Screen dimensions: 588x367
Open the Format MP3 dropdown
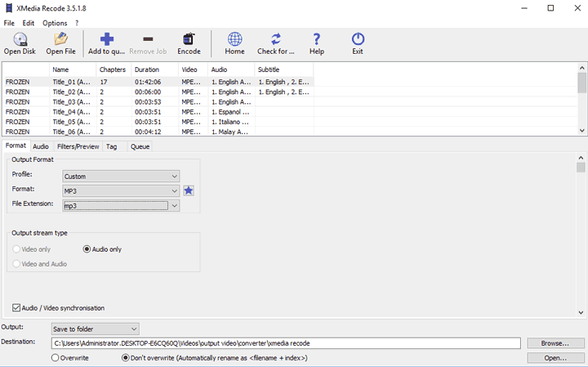coord(121,190)
